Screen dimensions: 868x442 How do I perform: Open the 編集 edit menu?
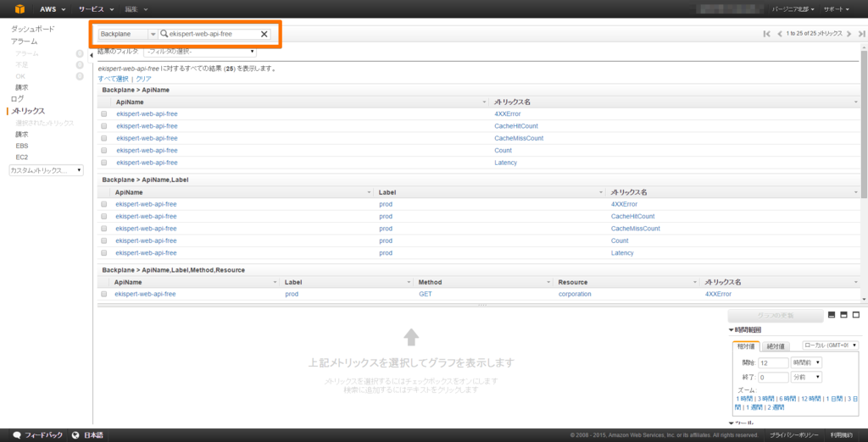(x=136, y=9)
